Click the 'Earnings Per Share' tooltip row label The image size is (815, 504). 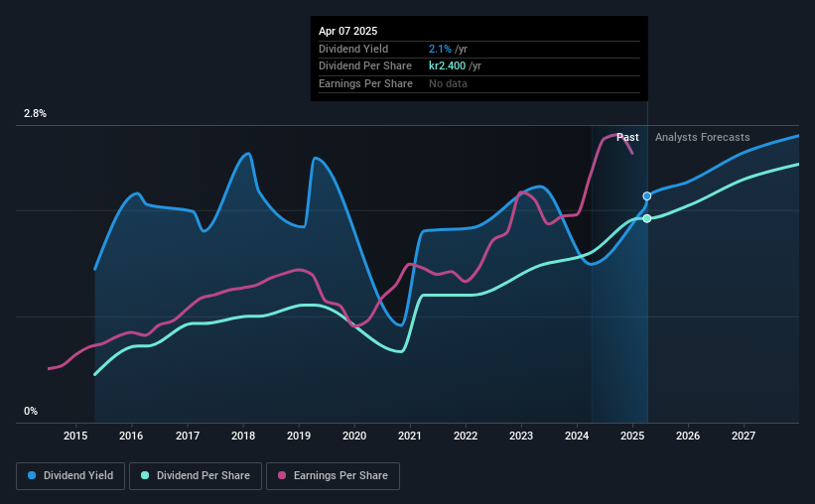(365, 83)
